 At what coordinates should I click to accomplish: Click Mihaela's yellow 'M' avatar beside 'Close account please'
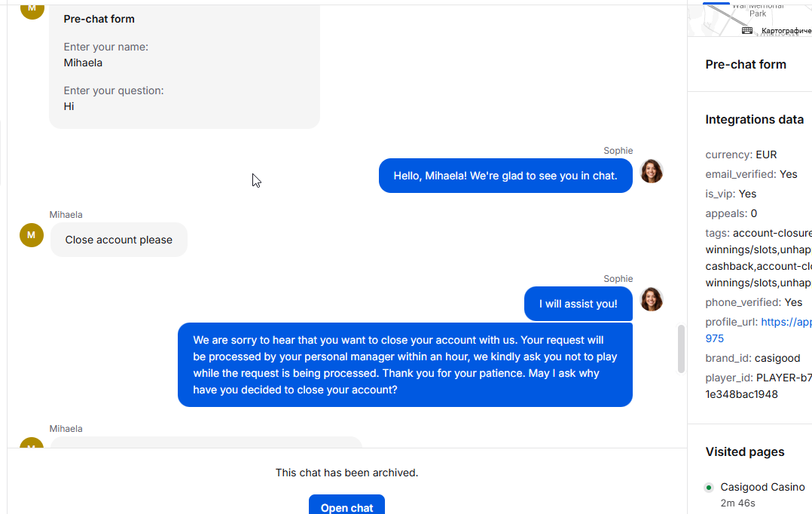pyautogui.click(x=31, y=235)
